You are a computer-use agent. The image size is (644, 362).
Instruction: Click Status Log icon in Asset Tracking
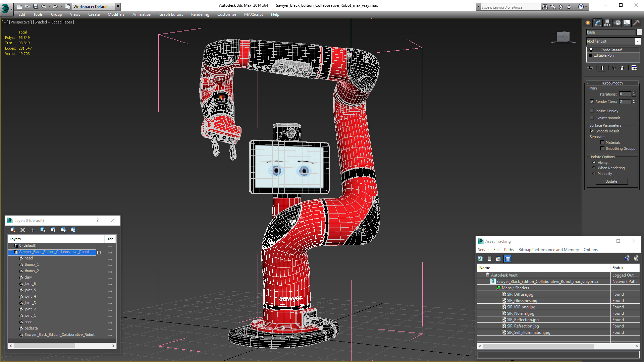click(x=489, y=259)
